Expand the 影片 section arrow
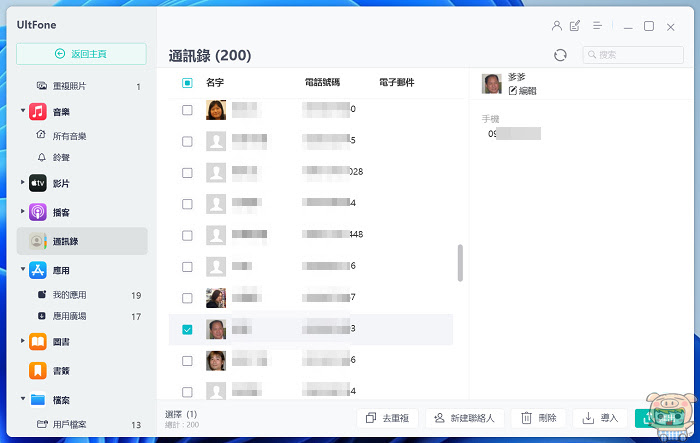The height and width of the screenshot is (443, 700). click(23, 182)
